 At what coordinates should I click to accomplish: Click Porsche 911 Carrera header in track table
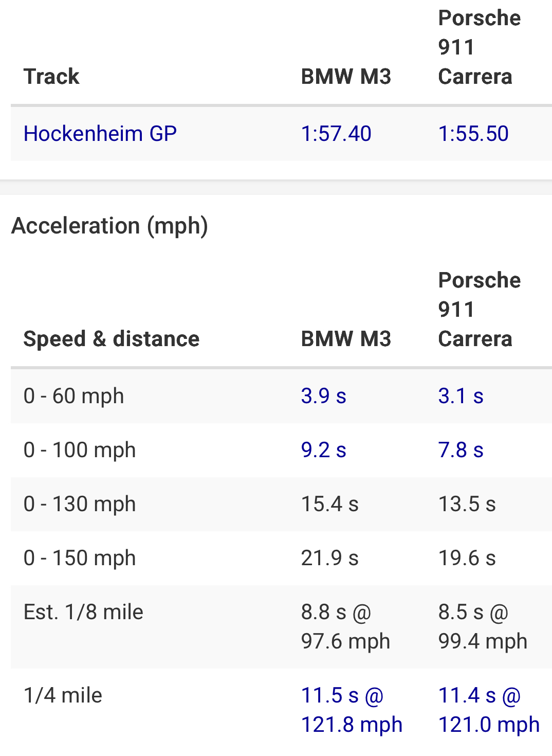pos(480,47)
